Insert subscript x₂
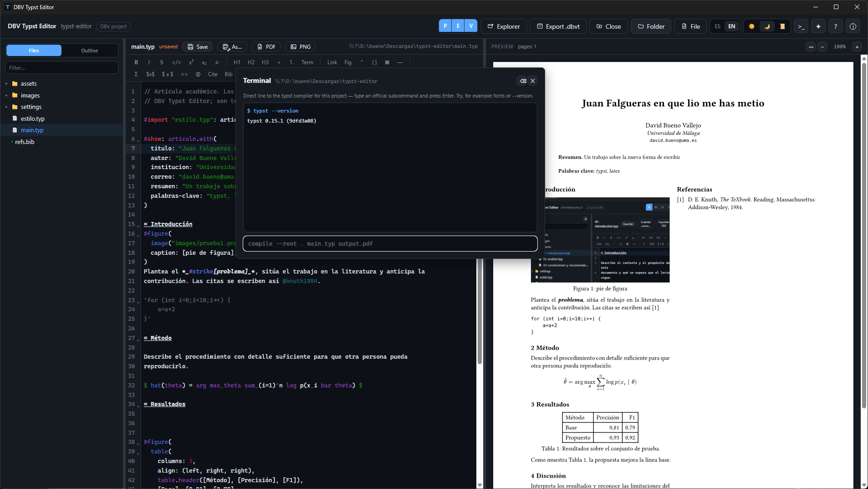 point(204,62)
